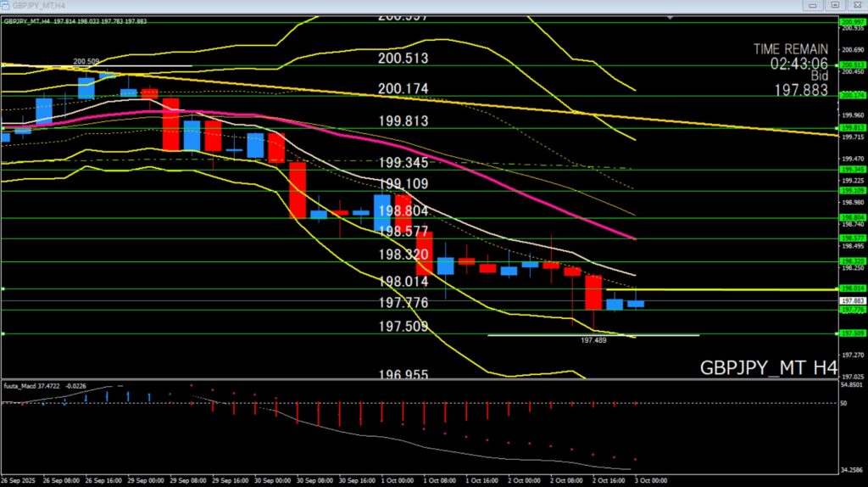Click the chart shift triangle marker at top
This screenshot has width=868, height=487.
pyautogui.click(x=671, y=17)
